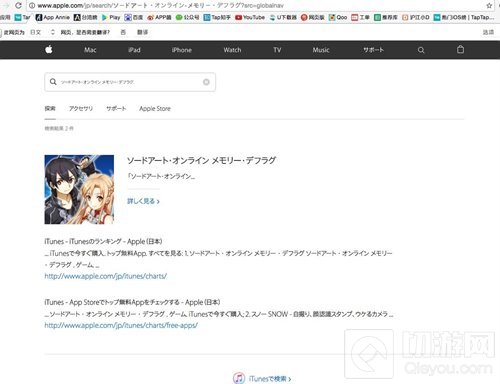Open translation options on the right

[488, 32]
